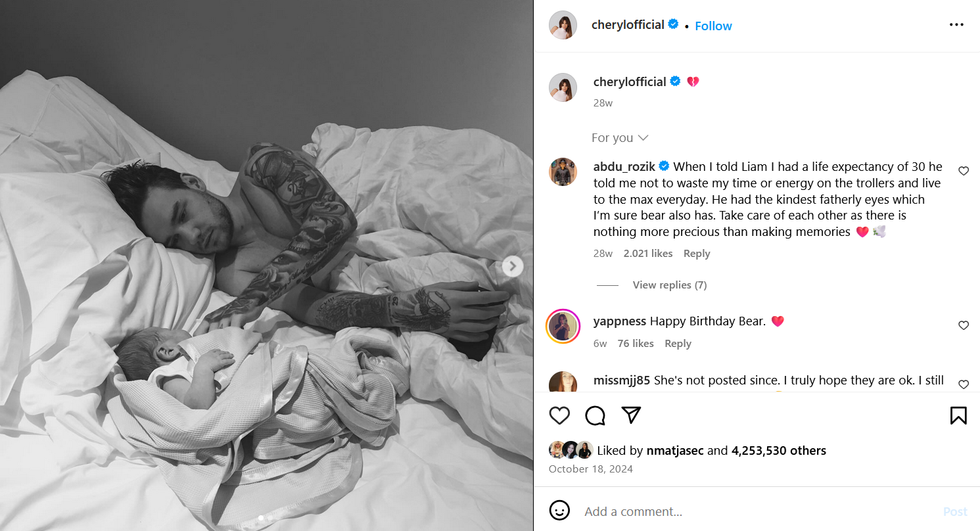Open the three-dot more options menu

(956, 25)
